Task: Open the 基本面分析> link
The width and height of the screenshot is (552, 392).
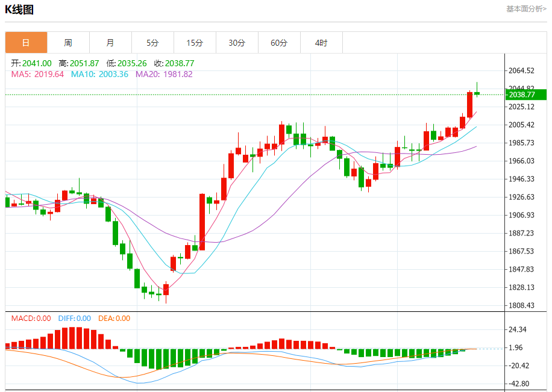Action: click(x=526, y=9)
